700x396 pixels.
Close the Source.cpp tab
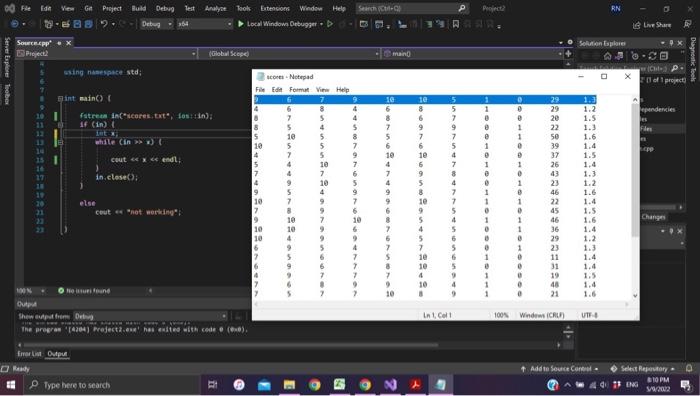[69, 43]
